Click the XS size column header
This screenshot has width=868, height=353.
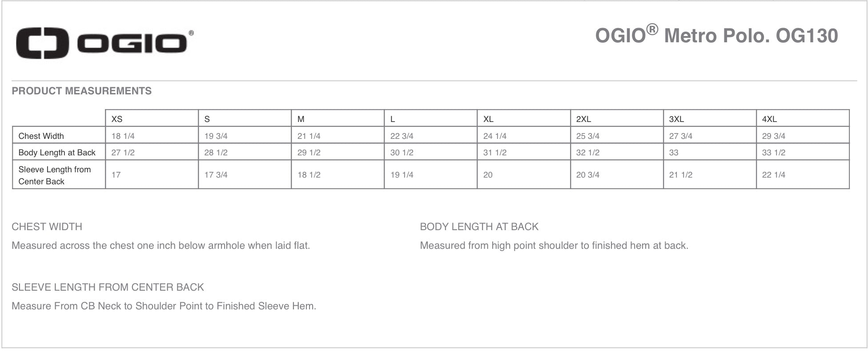pyautogui.click(x=117, y=119)
